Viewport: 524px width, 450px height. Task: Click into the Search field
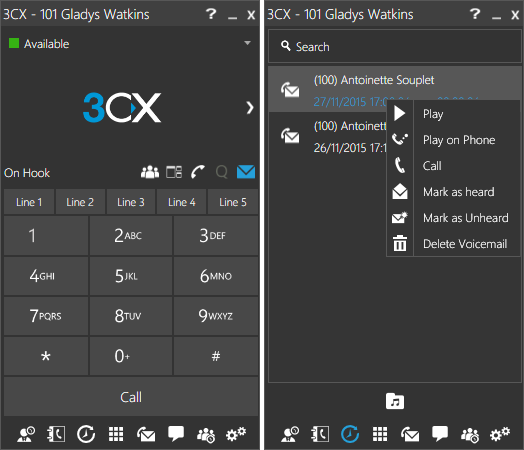coord(395,46)
